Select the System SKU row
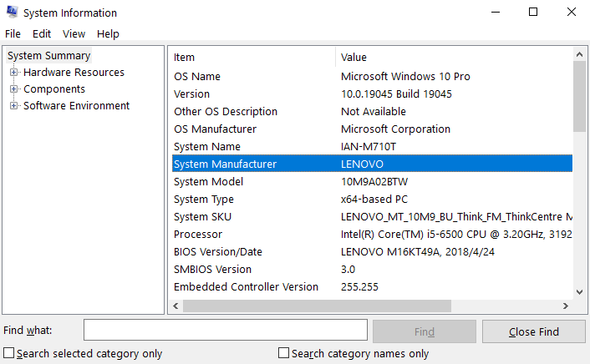Viewport: 590px width, 364px height. [372, 216]
